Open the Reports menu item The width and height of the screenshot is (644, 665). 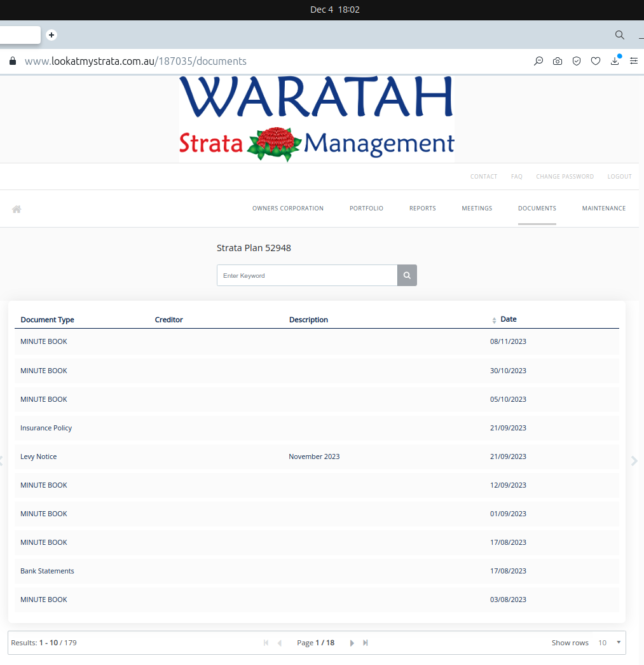pos(422,209)
